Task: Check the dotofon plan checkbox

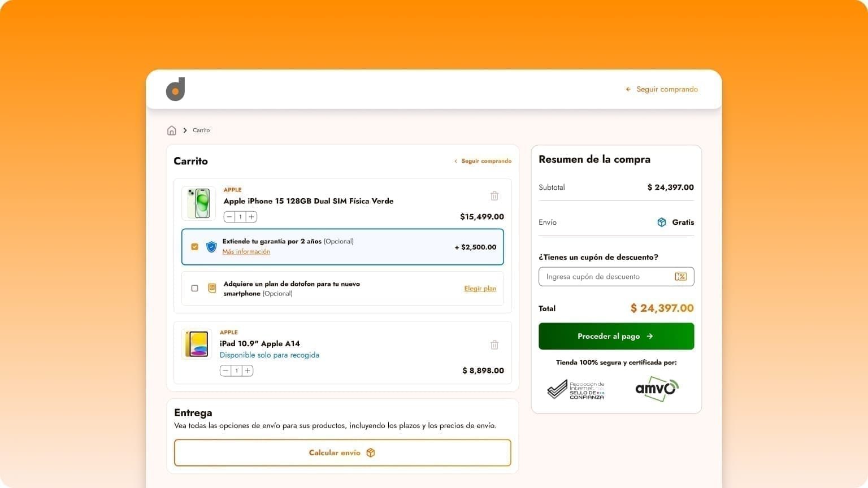Action: point(195,288)
